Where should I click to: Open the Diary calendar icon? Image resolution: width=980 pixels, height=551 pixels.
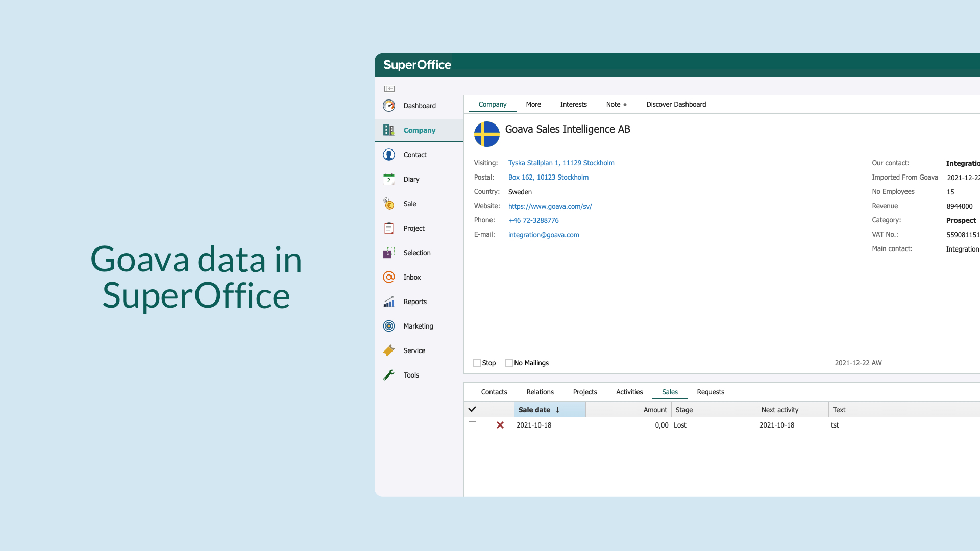click(389, 179)
